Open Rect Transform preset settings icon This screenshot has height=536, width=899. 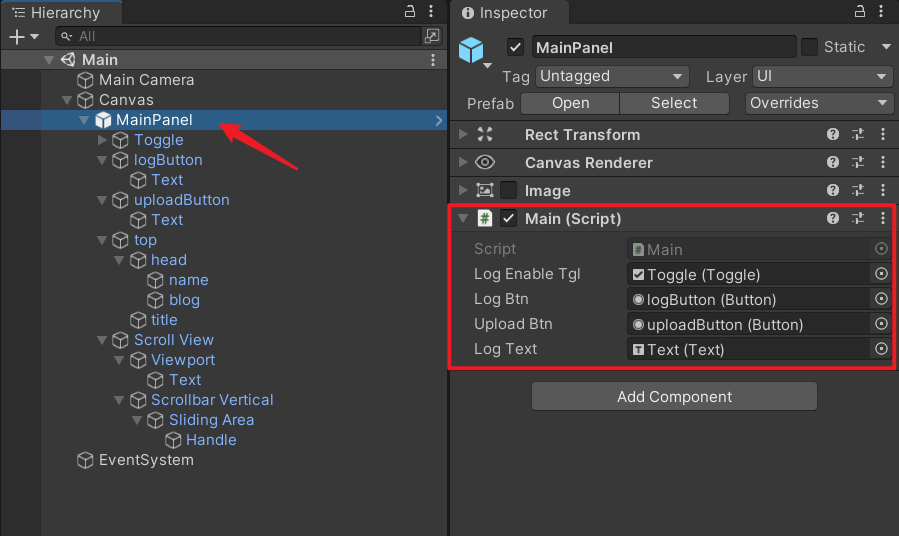(x=858, y=134)
